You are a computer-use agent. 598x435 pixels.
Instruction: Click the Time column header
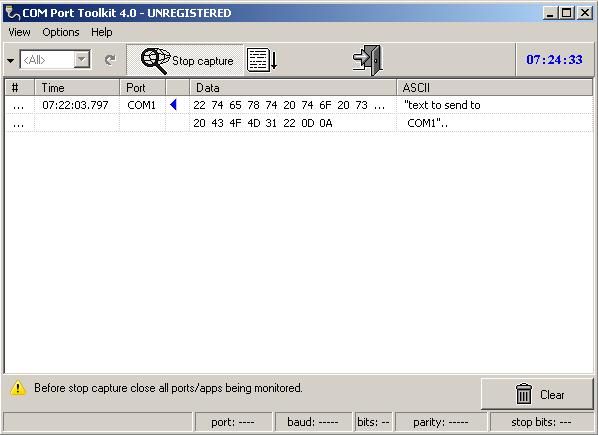point(77,88)
